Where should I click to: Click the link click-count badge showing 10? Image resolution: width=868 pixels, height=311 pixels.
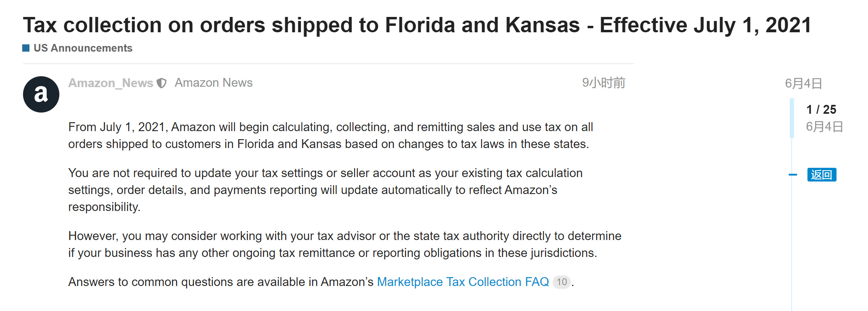click(562, 282)
